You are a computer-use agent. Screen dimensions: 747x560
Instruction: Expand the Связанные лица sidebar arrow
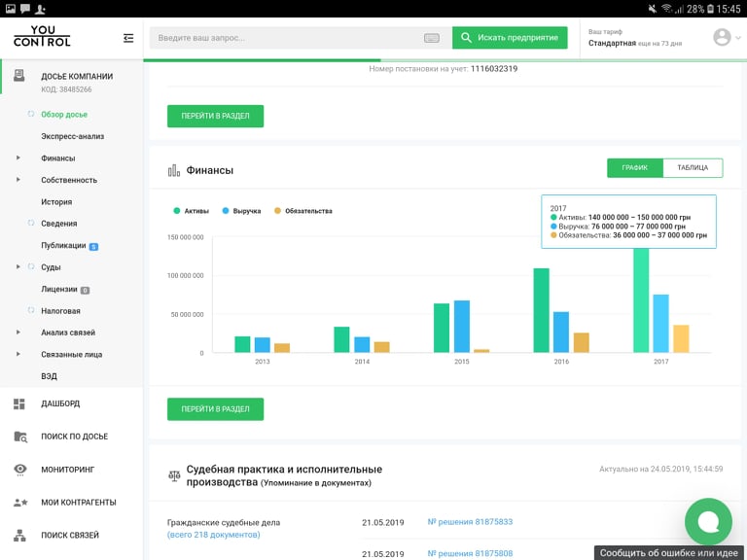18,354
